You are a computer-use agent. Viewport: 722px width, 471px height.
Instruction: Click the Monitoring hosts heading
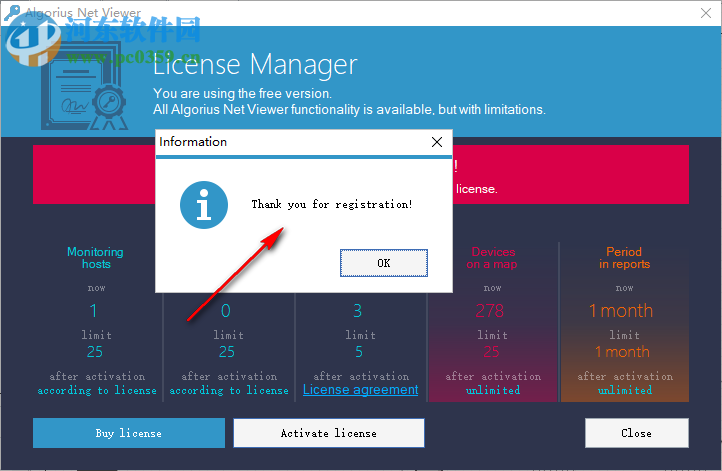tap(96, 258)
